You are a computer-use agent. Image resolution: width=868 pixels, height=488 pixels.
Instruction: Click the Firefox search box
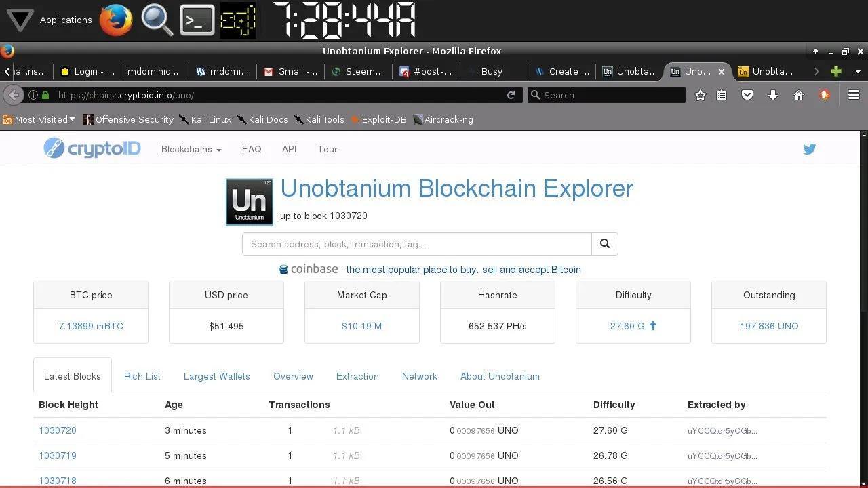606,95
